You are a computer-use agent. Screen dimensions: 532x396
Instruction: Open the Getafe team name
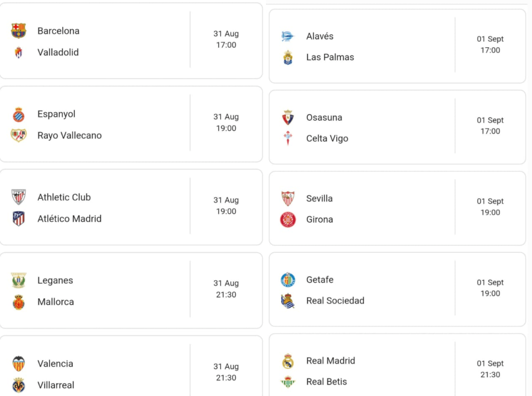[320, 280]
